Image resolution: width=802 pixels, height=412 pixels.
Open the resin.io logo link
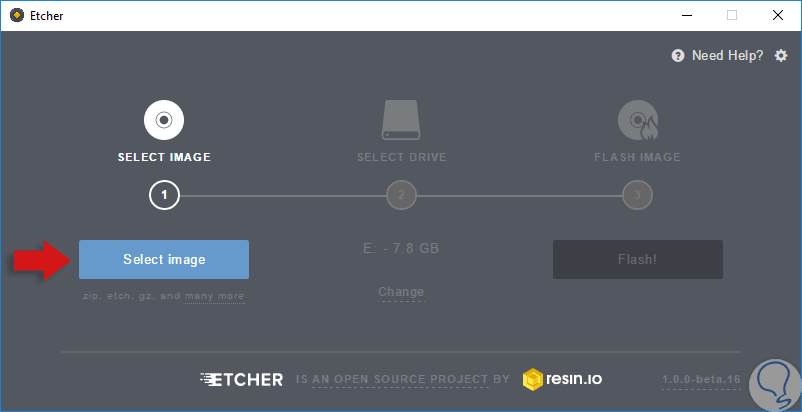(562, 379)
